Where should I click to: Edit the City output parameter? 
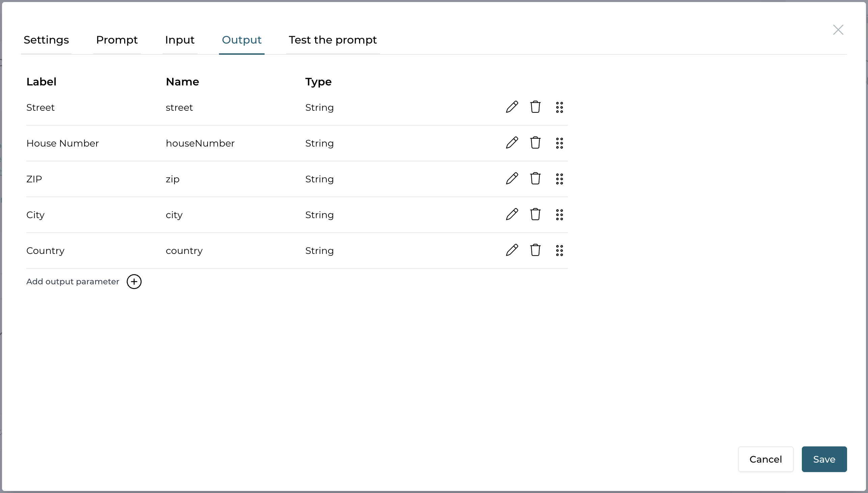[512, 214]
